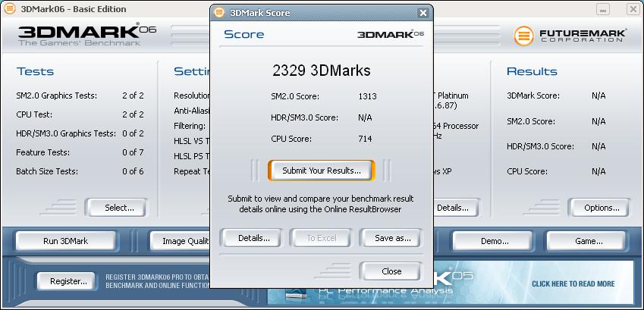Click the 0 of 6 Batch Size value
Screen dimensions: 644x310
133,171
